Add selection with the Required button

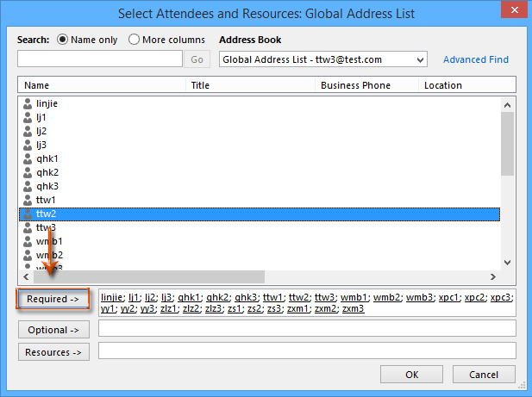click(x=53, y=299)
